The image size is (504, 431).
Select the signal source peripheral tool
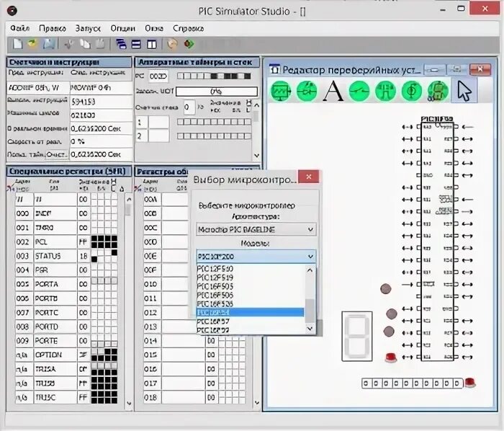coord(411,91)
